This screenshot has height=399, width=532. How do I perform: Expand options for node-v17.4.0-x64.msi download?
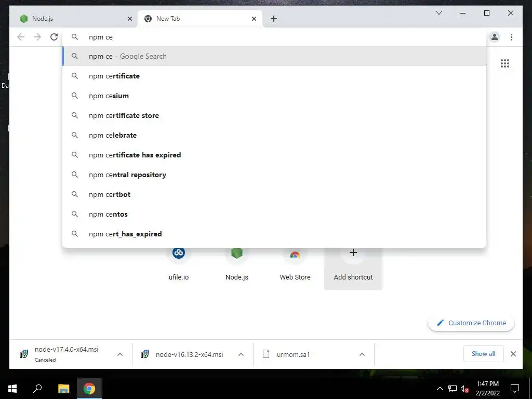pos(120,354)
